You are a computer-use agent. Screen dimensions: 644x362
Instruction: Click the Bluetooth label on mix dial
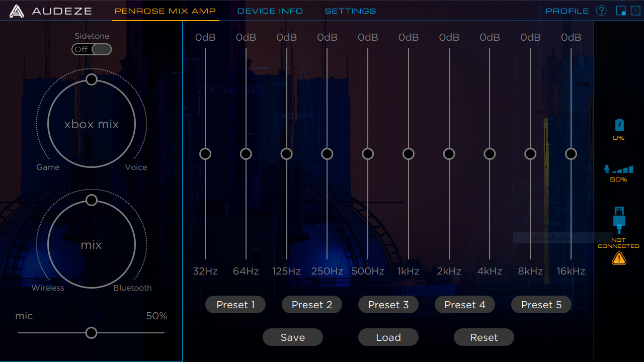(x=132, y=288)
